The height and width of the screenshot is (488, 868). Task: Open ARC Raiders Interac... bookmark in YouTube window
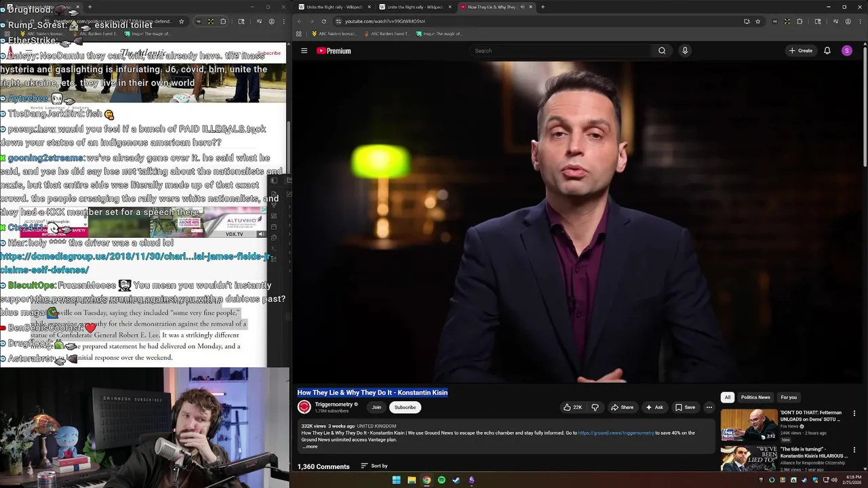coord(334,34)
